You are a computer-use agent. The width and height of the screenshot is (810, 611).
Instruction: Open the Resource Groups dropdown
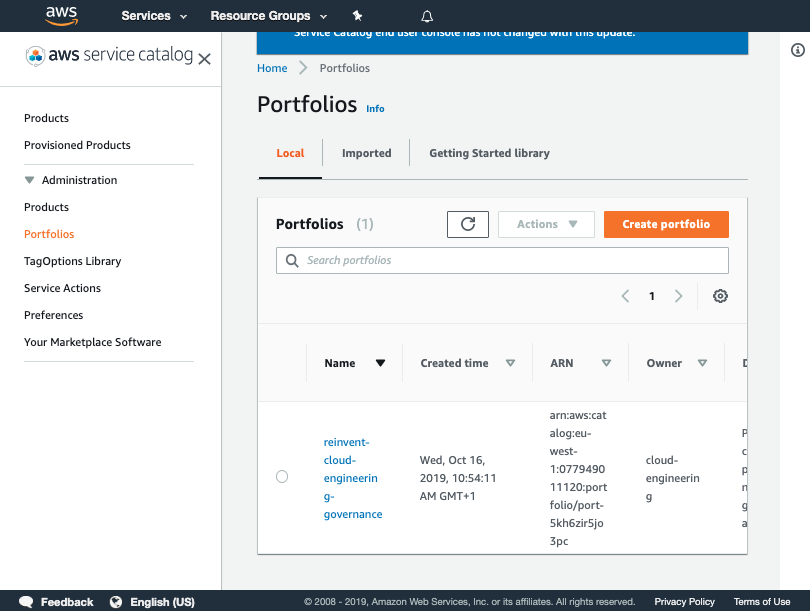tap(269, 16)
